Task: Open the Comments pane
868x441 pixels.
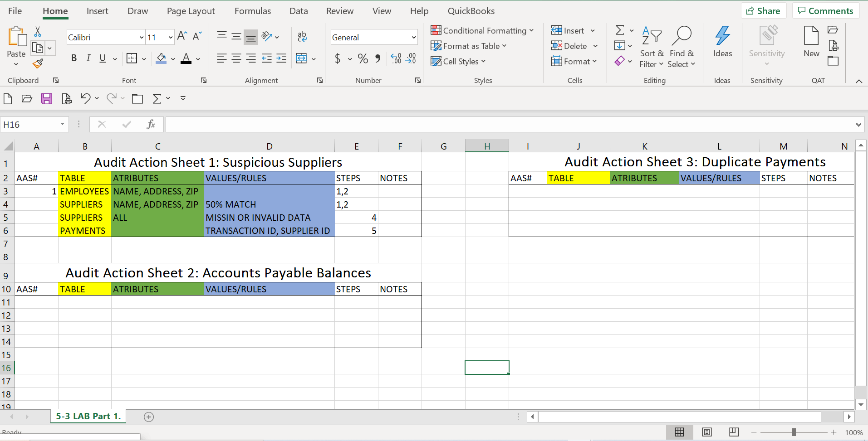Action: click(825, 10)
